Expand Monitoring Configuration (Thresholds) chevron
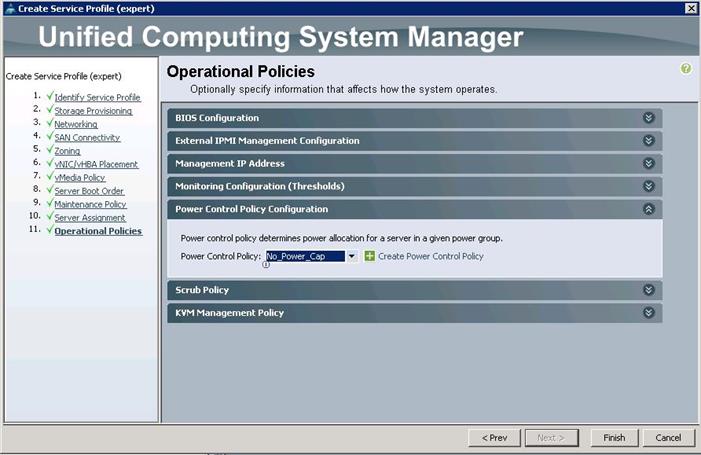Image resolution: width=701 pixels, height=455 pixels. click(648, 186)
